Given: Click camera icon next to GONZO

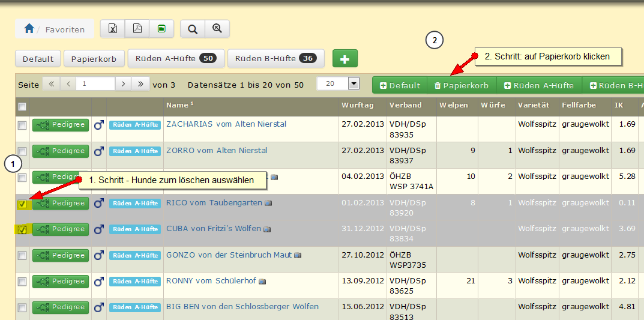Looking at the screenshot, I should 298,255.
